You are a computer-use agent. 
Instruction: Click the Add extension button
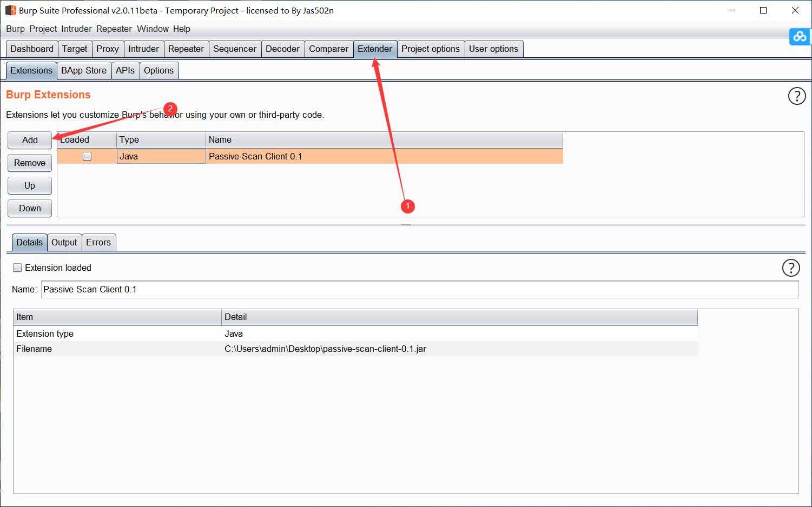[x=30, y=140]
